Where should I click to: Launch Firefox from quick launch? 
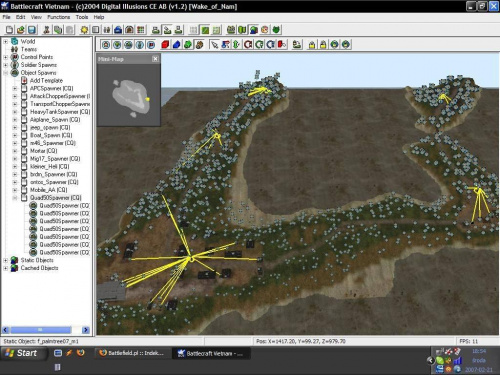point(80,353)
